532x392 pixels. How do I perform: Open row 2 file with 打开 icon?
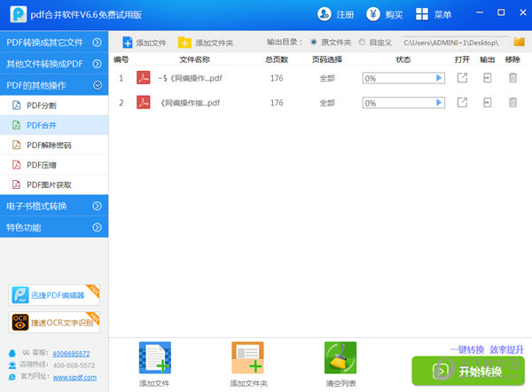(462, 102)
